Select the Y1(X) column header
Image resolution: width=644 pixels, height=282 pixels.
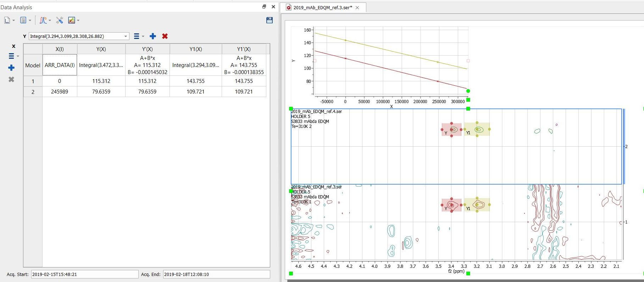point(195,49)
